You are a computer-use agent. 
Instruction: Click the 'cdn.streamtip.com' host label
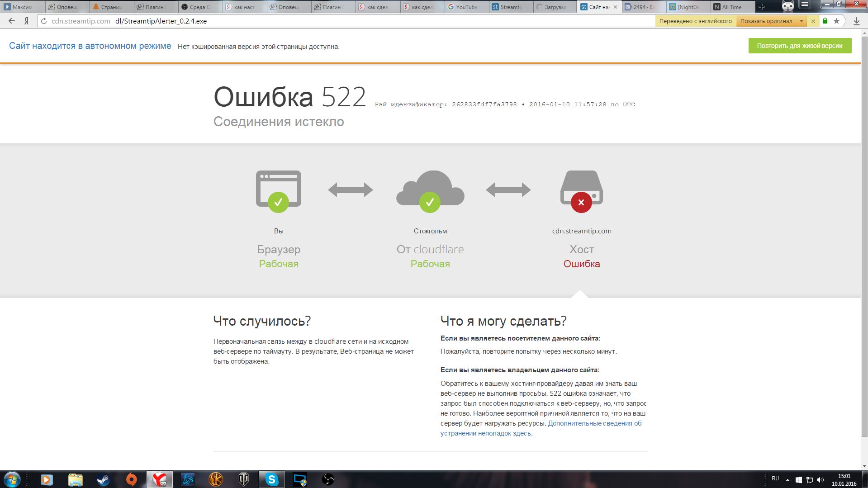click(582, 231)
